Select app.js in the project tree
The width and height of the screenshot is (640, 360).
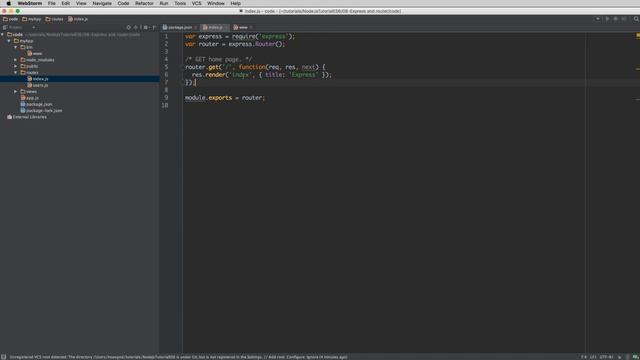[30, 98]
